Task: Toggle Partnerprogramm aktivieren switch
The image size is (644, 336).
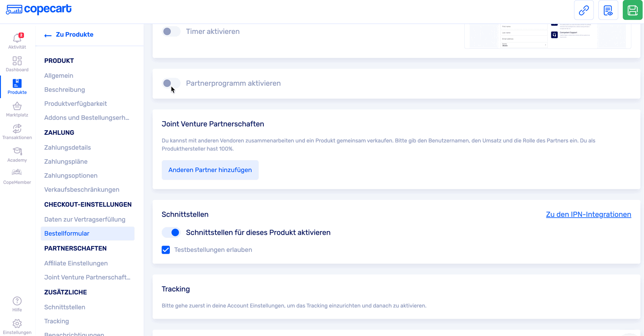Action: pyautogui.click(x=171, y=83)
